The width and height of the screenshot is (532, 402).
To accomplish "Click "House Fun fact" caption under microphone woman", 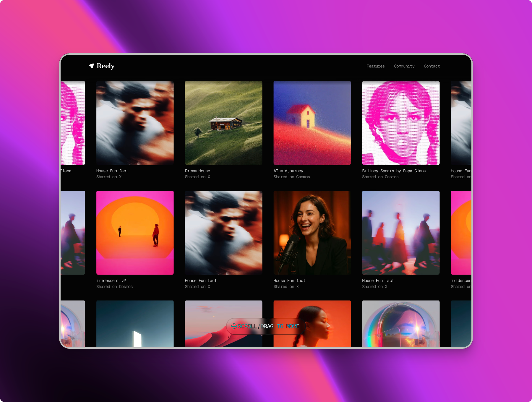I will coord(289,281).
